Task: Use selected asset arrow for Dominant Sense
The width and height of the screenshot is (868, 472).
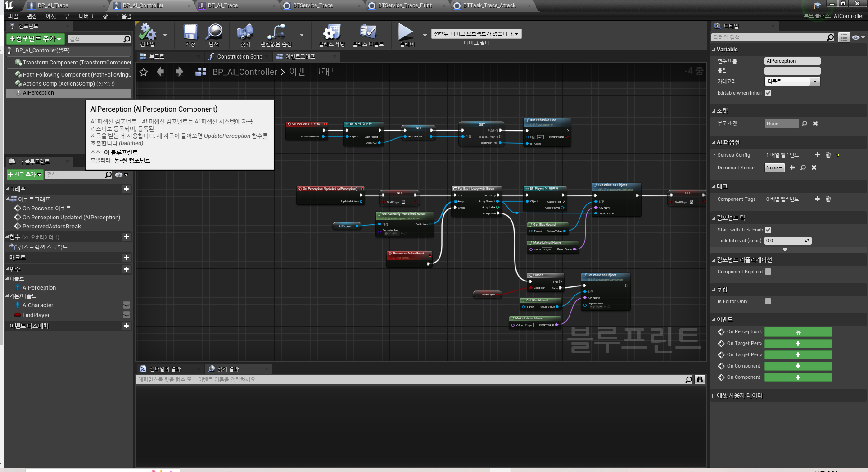Action: (x=792, y=168)
